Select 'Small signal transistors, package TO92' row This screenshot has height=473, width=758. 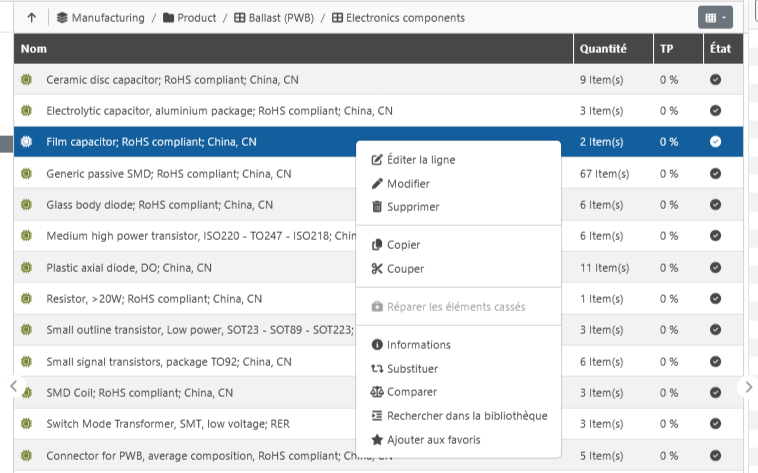click(x=378, y=361)
